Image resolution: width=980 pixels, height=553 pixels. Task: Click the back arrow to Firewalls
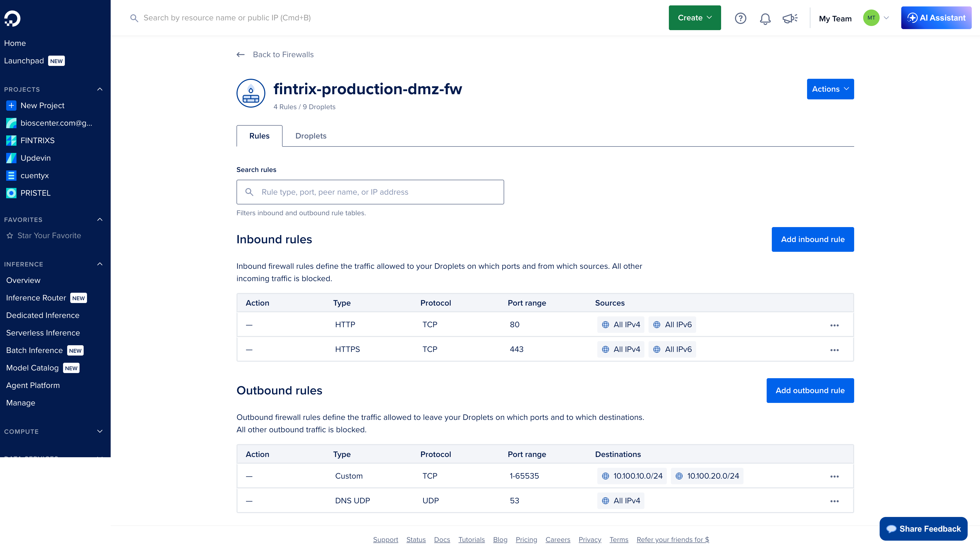pos(240,54)
